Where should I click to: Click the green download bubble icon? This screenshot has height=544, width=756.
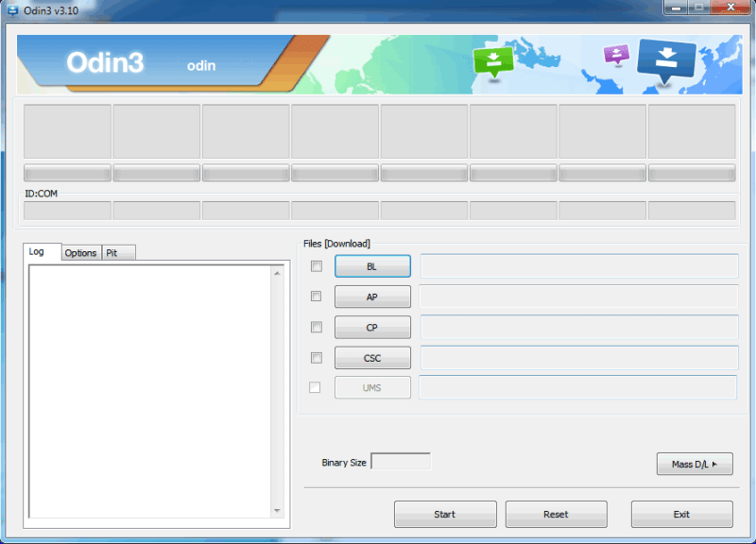pos(493,62)
